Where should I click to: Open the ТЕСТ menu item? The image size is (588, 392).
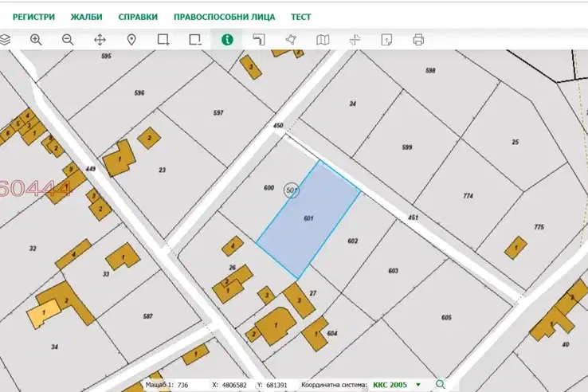coord(300,17)
